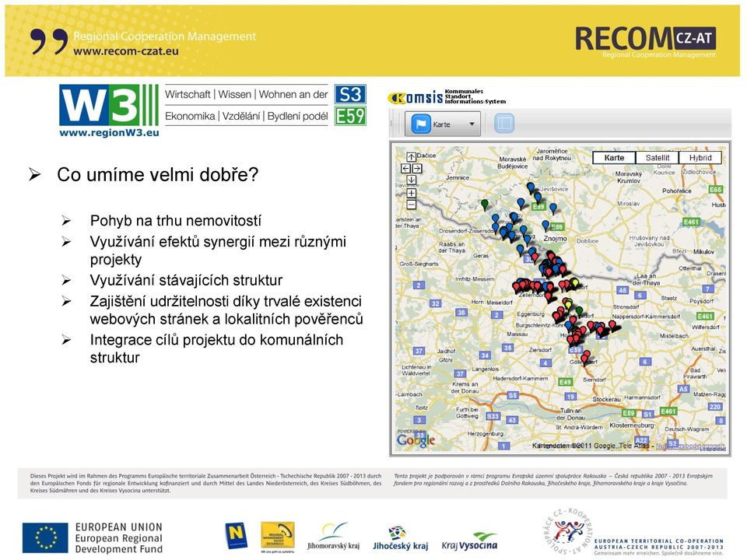Click the Jihočeský kraj logo

pos(400,538)
